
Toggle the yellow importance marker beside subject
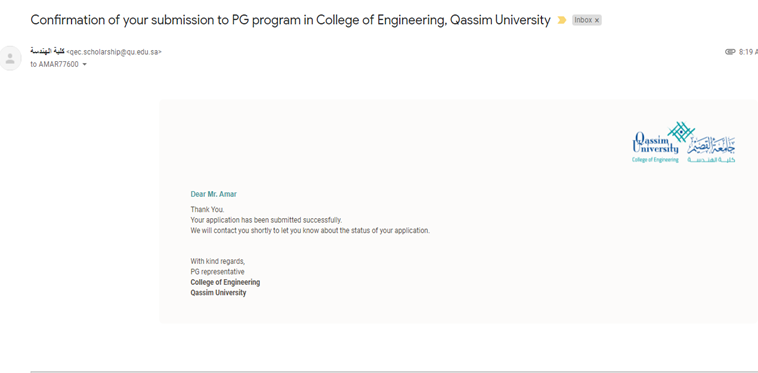561,20
